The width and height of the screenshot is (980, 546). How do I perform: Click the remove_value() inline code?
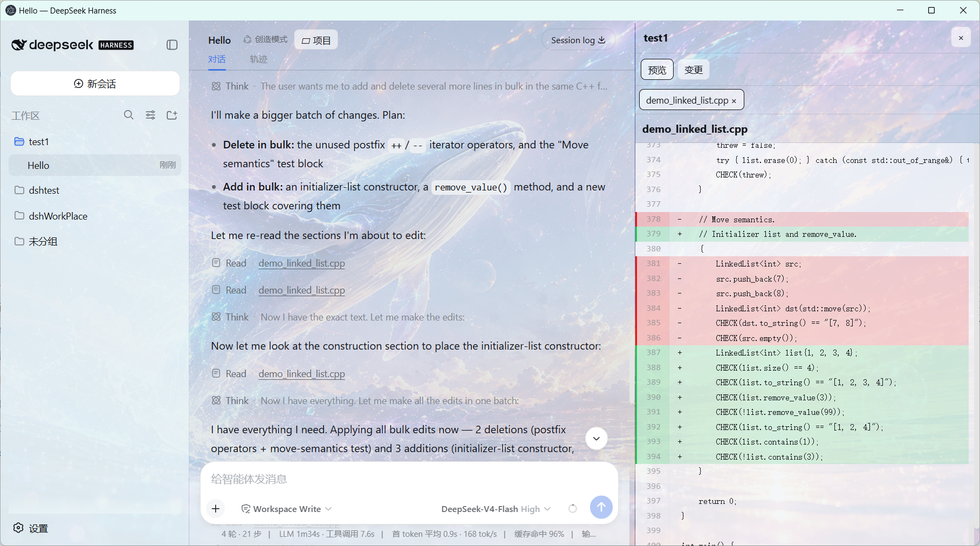click(471, 187)
